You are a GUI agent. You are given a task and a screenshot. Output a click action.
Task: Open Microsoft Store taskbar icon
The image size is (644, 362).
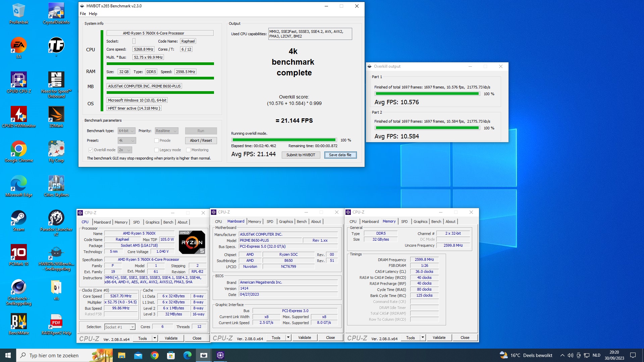click(171, 355)
